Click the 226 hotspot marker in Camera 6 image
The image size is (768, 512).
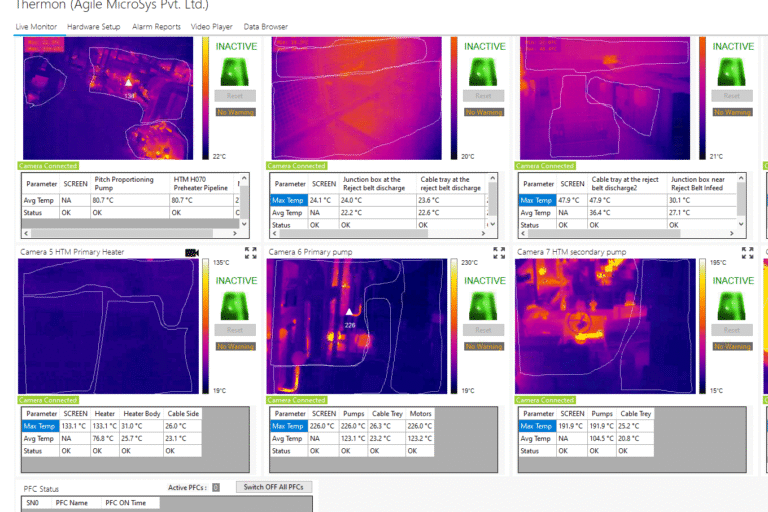349,312
